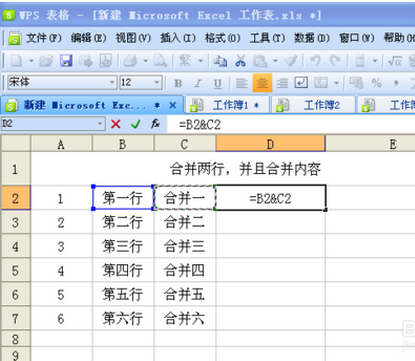
Task: Click cell containing 合并二
Action: [x=185, y=222]
